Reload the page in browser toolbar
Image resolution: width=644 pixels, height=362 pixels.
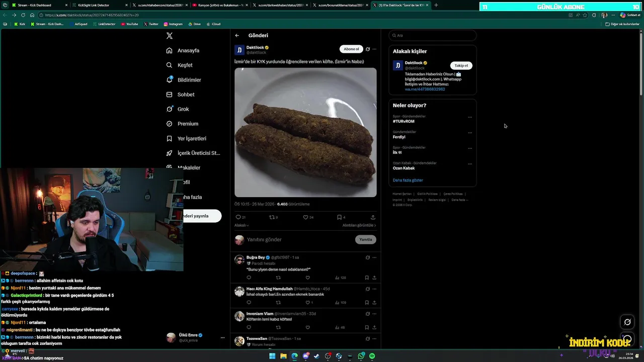tap(23, 15)
